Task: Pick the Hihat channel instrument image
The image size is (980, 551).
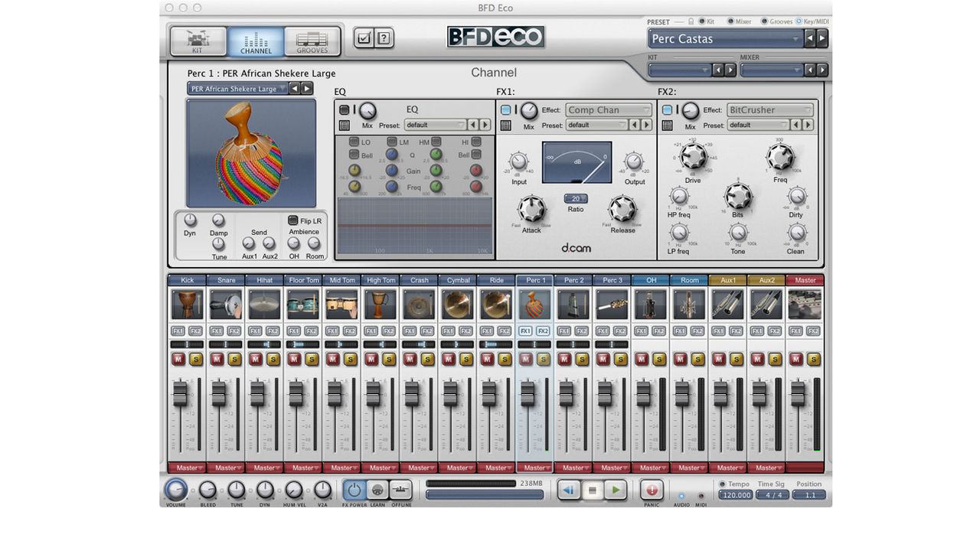Action: click(x=264, y=305)
